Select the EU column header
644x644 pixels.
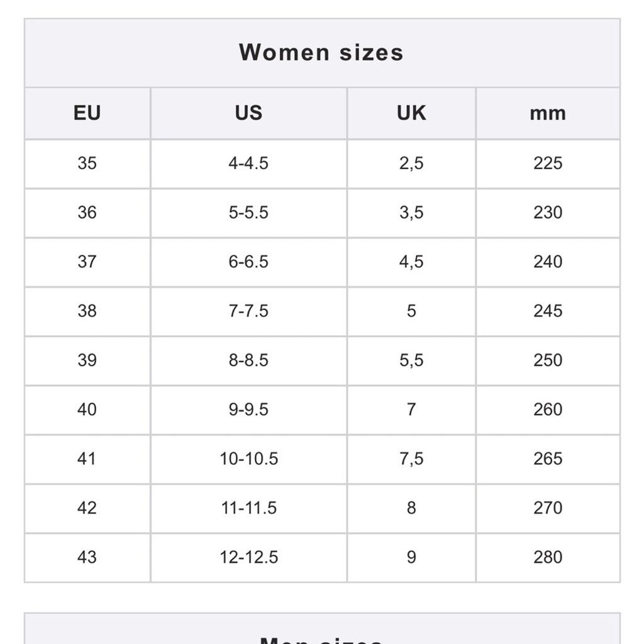pyautogui.click(x=87, y=113)
